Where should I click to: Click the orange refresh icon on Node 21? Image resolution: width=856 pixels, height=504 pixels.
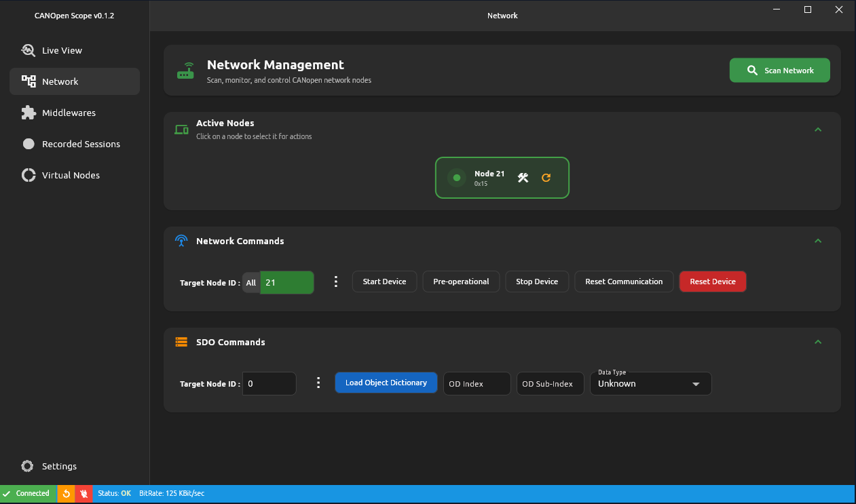546,177
